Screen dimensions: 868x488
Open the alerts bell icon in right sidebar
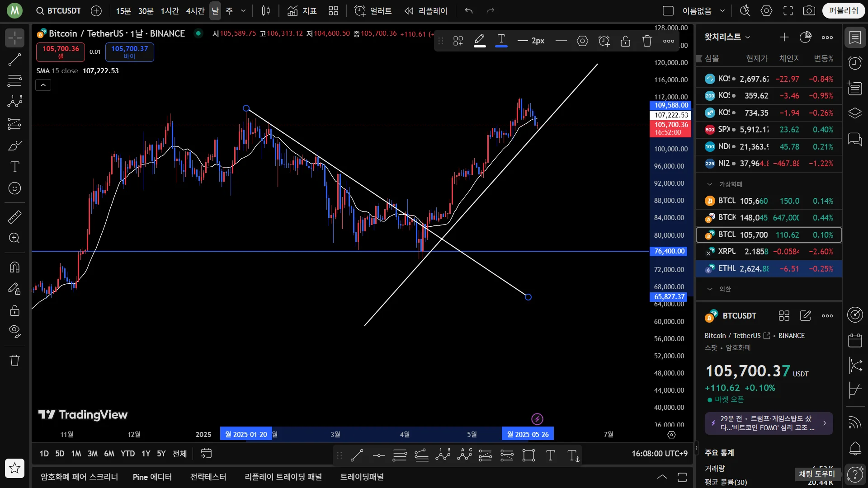pyautogui.click(x=855, y=448)
